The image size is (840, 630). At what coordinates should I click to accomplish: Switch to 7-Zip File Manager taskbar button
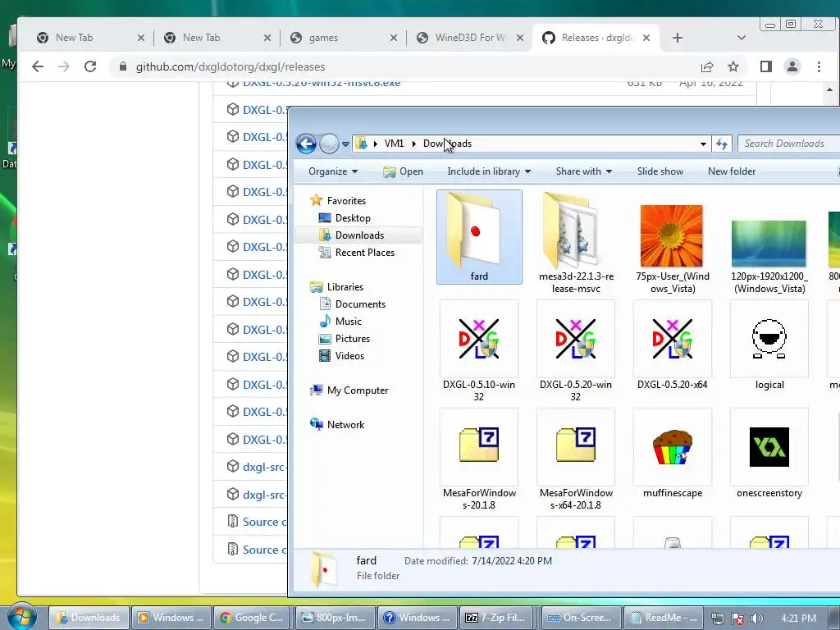point(498,618)
